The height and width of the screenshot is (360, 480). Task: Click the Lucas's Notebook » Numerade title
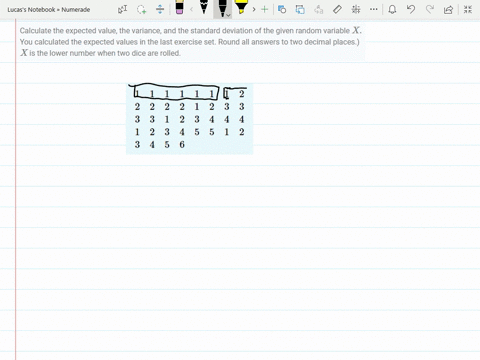49,10
